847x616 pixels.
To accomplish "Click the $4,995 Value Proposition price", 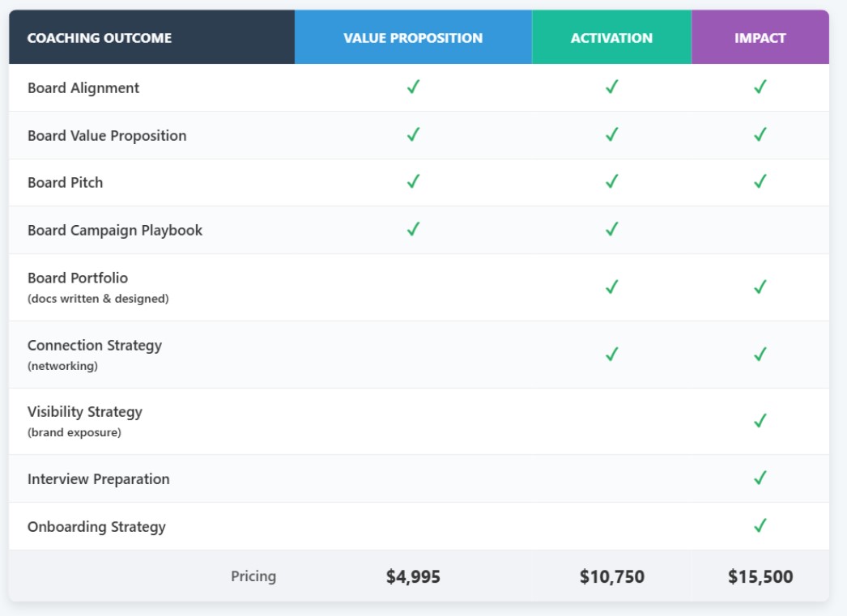I will [x=413, y=576].
